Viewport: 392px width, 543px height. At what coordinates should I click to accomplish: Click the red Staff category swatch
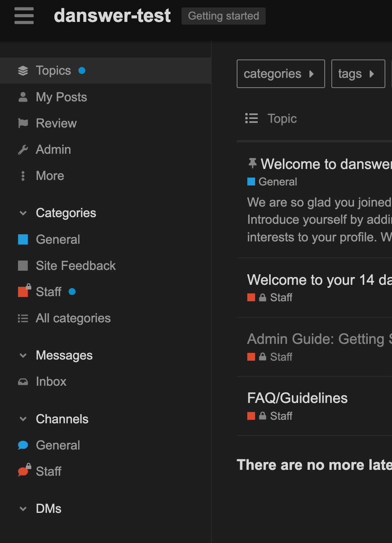23,291
